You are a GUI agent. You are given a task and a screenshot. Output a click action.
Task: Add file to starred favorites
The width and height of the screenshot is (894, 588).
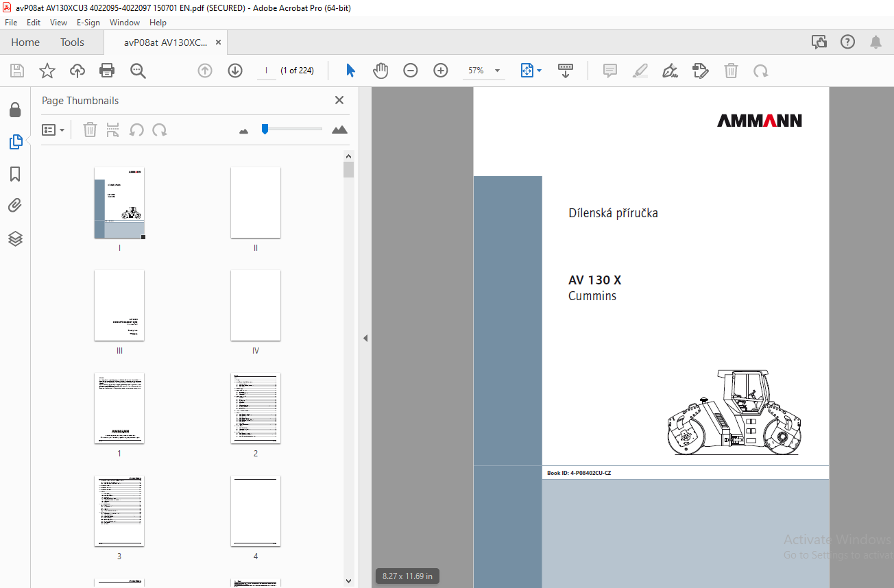click(x=47, y=71)
